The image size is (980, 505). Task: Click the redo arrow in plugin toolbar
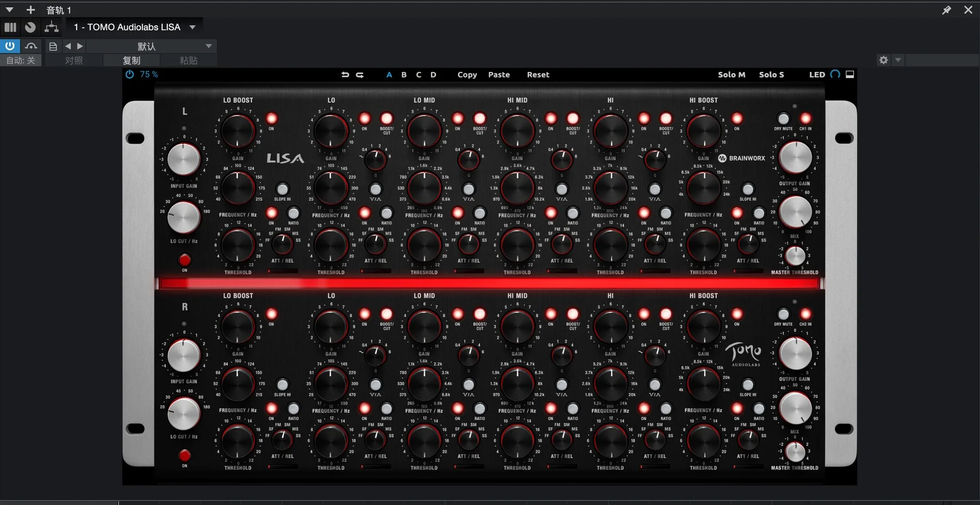(x=360, y=75)
